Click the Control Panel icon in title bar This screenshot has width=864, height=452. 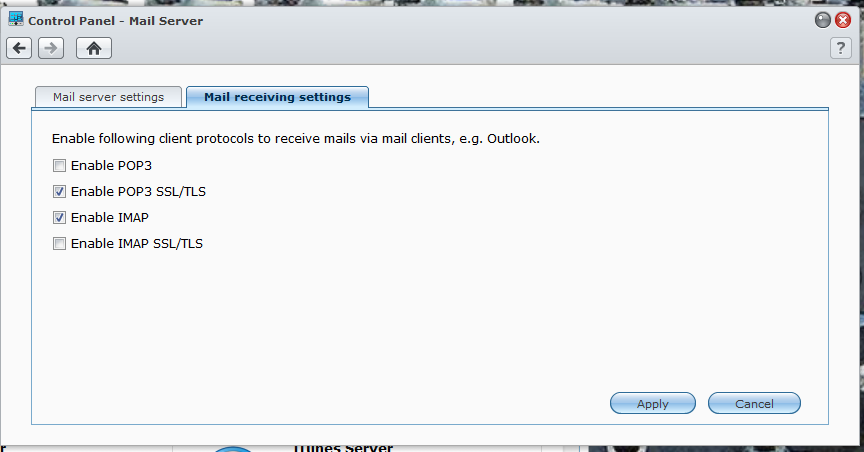click(x=15, y=19)
